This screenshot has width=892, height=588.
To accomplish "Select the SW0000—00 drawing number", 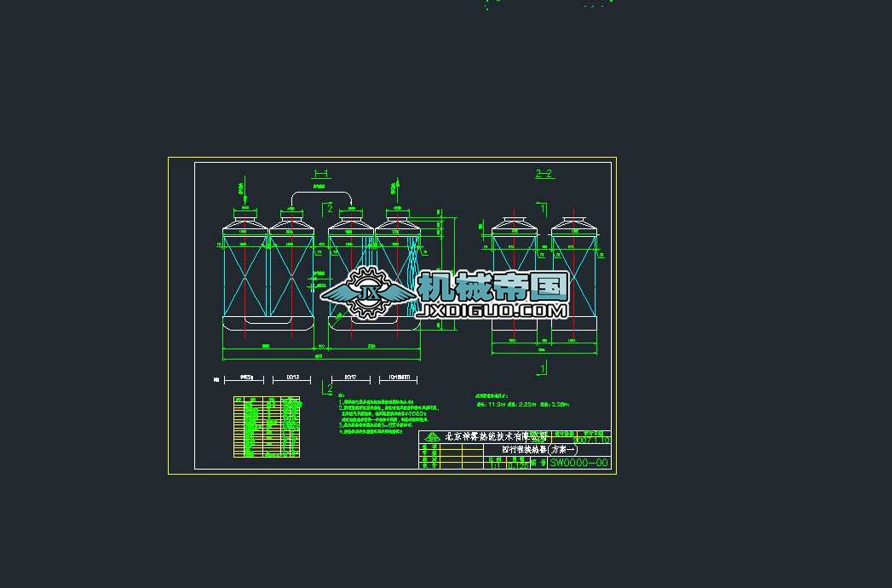I will [579, 463].
